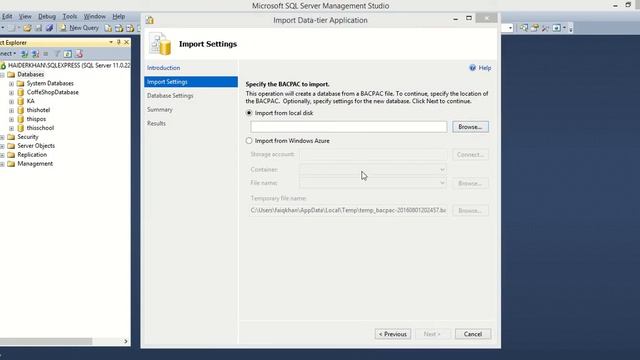The width and height of the screenshot is (640, 360).
Task: Select the Import Settings wizard step
Action: (x=191, y=82)
